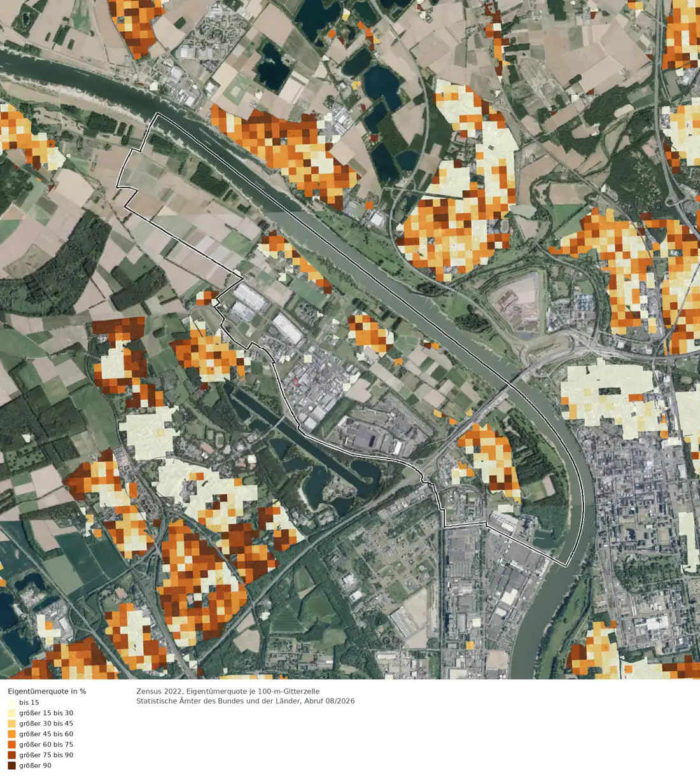Screen dimensions: 700x780
Task: Click the legend heading "Eigentümerquote in %"
Action: point(47,691)
